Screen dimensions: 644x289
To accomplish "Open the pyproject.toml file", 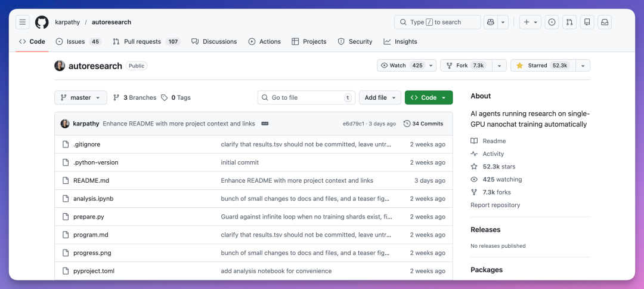I will tap(94, 271).
